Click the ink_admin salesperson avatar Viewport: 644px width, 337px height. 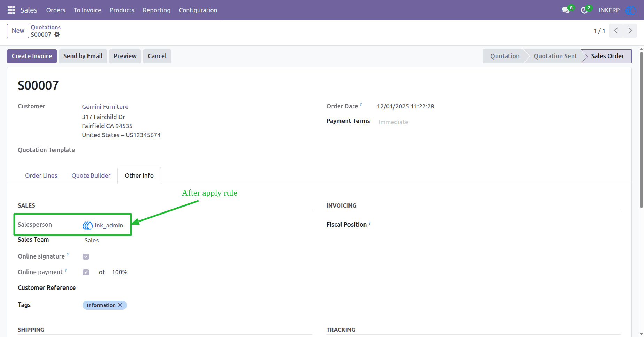[88, 225]
